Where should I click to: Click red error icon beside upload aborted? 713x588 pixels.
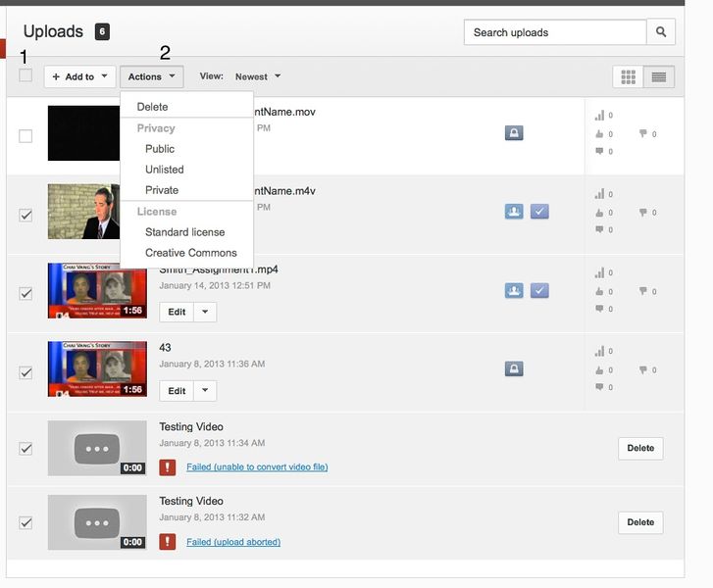pyautogui.click(x=168, y=542)
